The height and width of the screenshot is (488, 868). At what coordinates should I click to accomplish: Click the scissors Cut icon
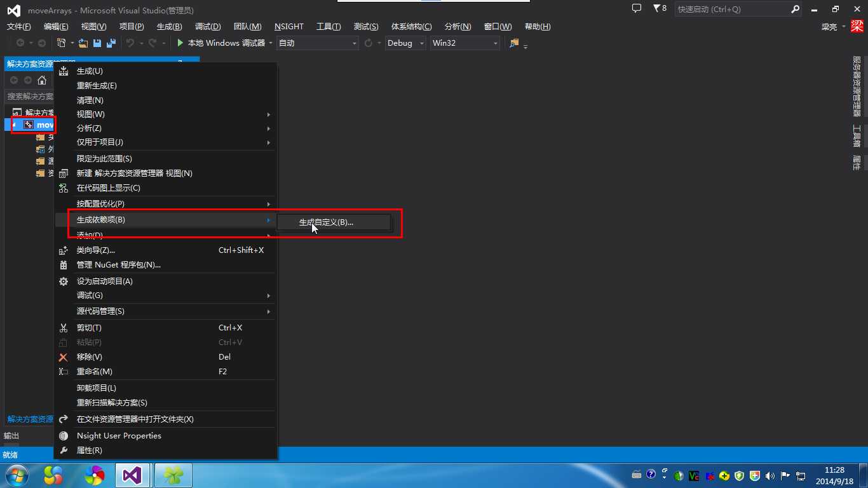tap(63, 328)
